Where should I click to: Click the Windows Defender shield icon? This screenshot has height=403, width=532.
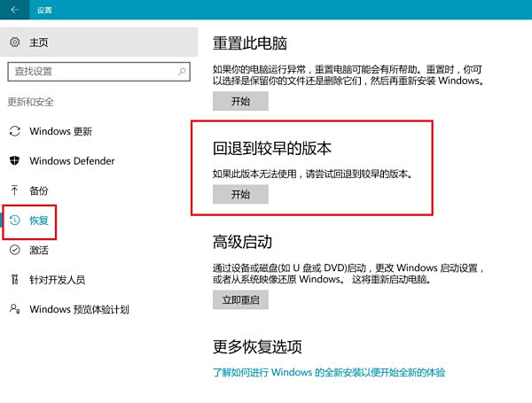point(14,160)
